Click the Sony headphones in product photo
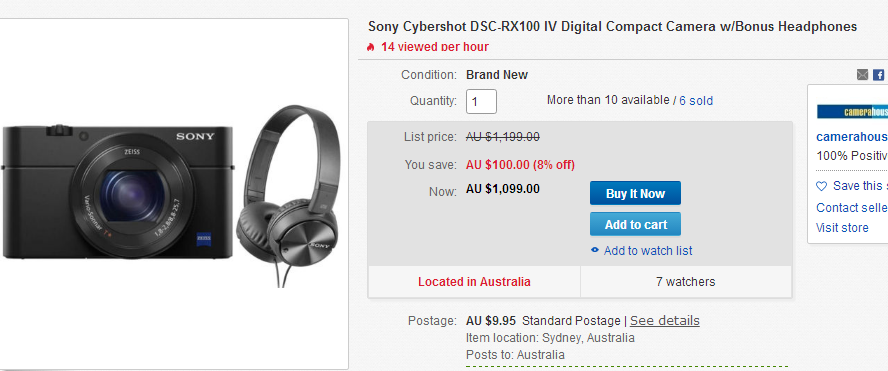The height and width of the screenshot is (371, 888). (x=289, y=195)
